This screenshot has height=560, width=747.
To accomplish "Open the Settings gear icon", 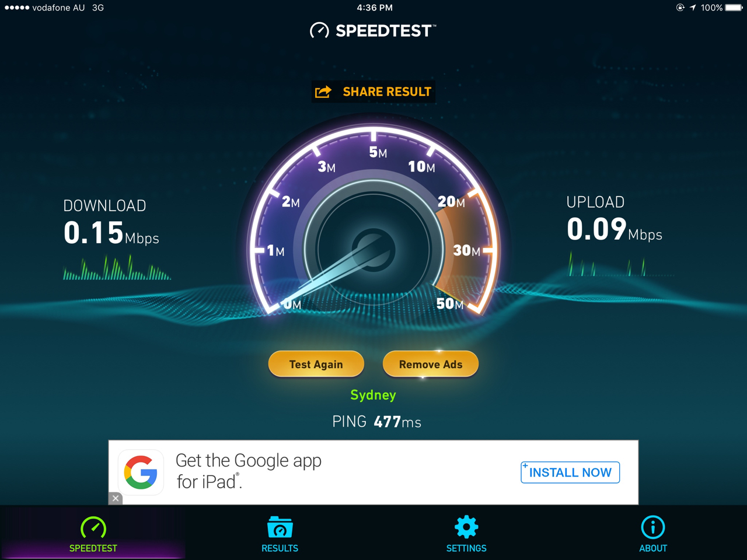I will (x=466, y=527).
